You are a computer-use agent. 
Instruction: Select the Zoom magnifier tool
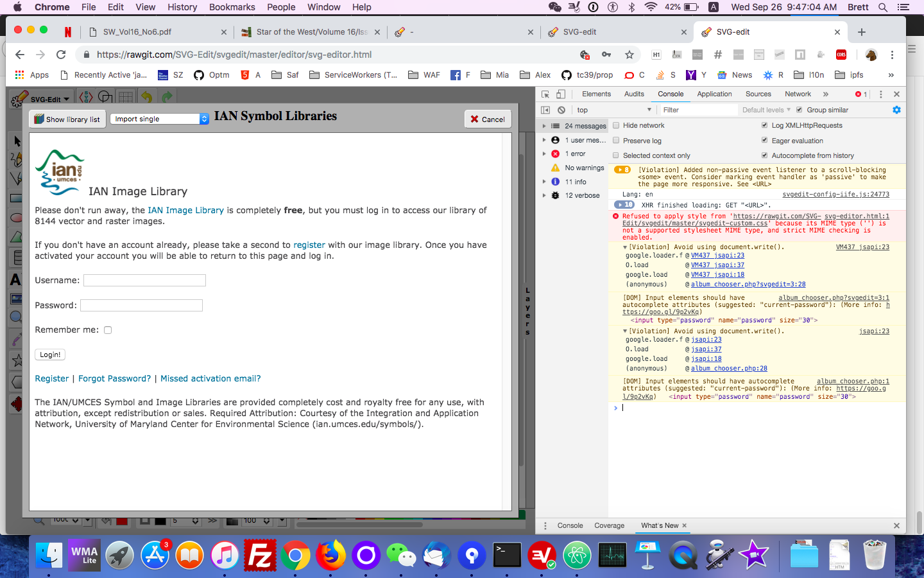16,316
